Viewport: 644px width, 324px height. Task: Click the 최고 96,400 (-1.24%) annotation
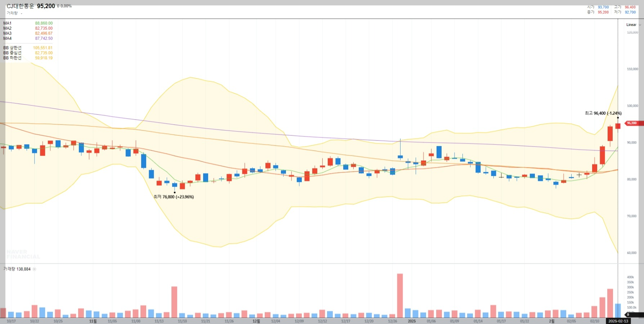tap(603, 113)
